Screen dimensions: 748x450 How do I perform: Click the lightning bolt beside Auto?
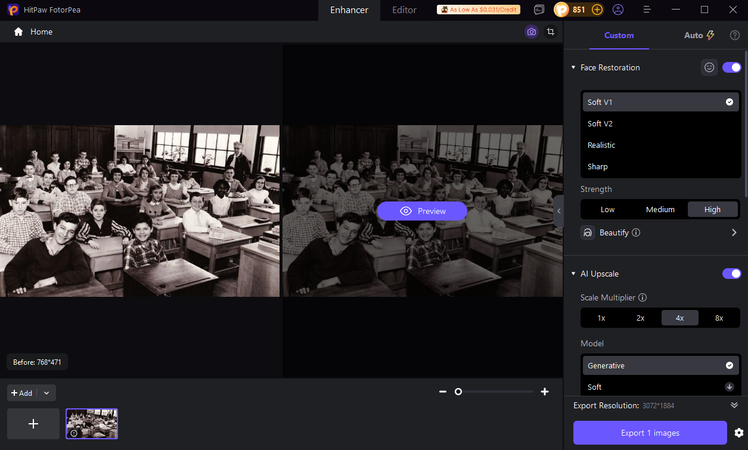710,35
